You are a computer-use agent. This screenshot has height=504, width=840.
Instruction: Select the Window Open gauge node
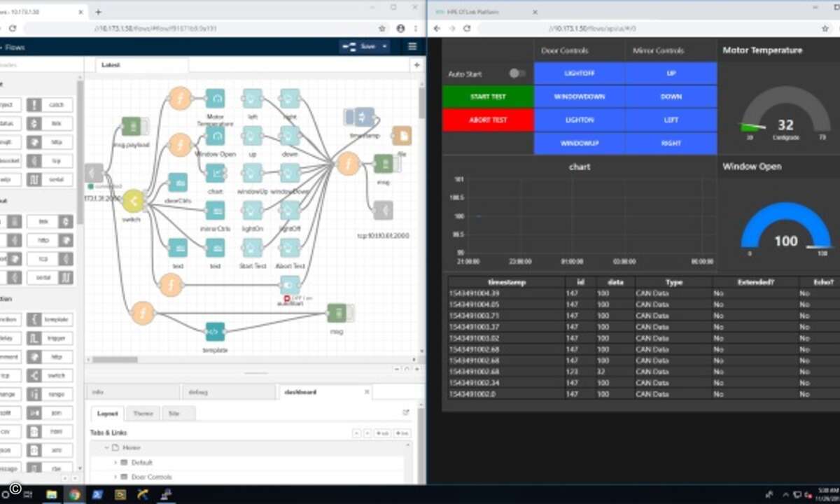[215, 136]
